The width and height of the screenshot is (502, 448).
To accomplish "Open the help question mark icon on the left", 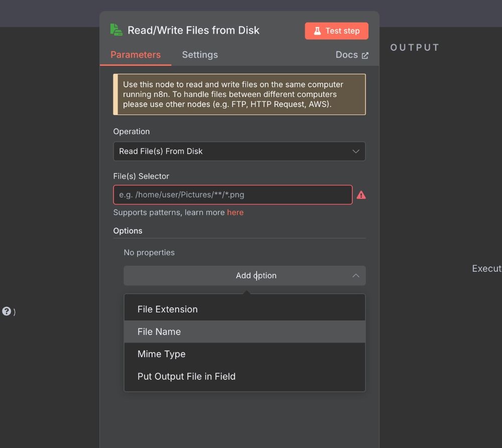I will (7, 312).
